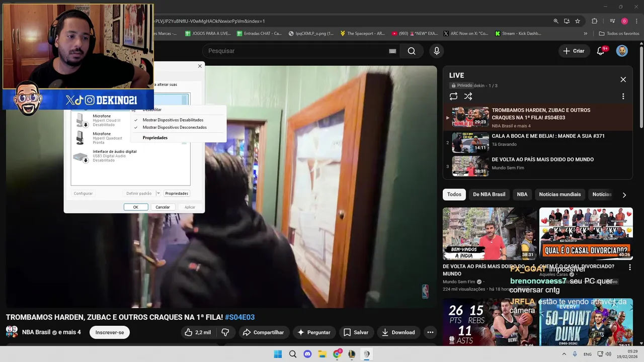The width and height of the screenshot is (644, 362).
Task: Click Cancelar in sound dialog
Action: point(163,207)
